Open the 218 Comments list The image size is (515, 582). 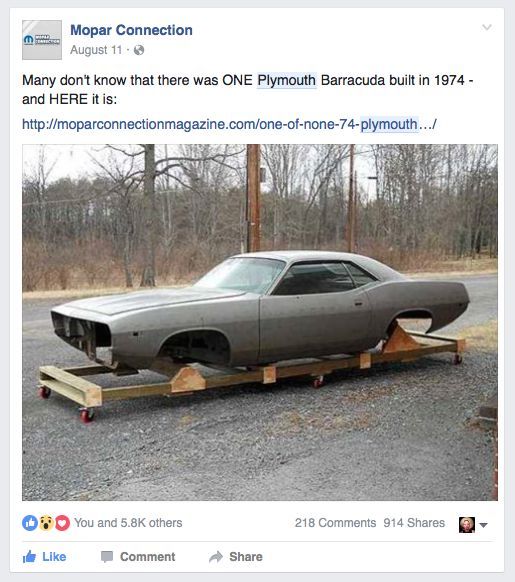[335, 523]
